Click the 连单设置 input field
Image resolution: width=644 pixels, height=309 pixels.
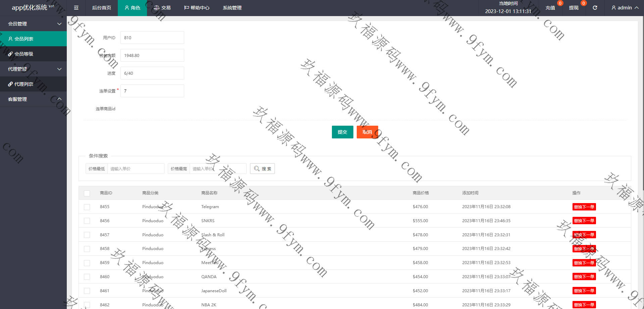tap(152, 91)
